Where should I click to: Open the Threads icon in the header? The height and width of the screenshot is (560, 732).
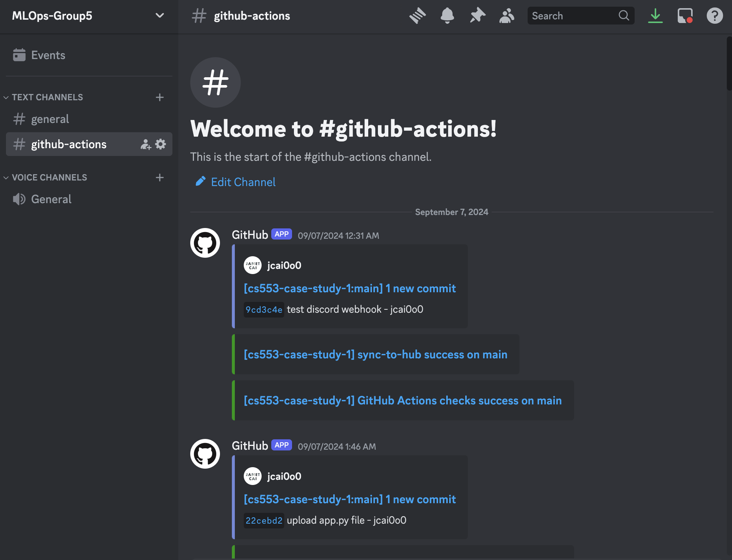[418, 16]
